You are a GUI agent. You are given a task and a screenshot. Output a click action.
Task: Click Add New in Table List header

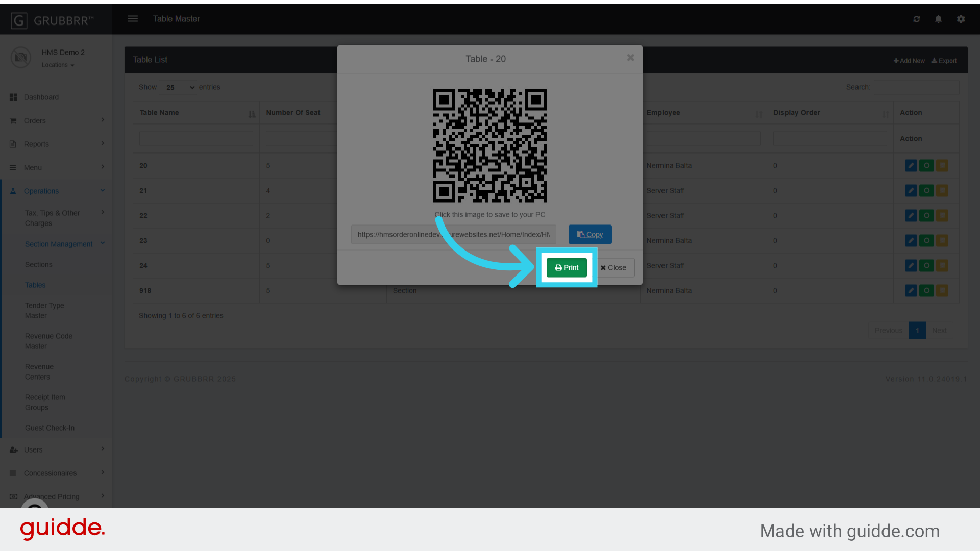[909, 61]
